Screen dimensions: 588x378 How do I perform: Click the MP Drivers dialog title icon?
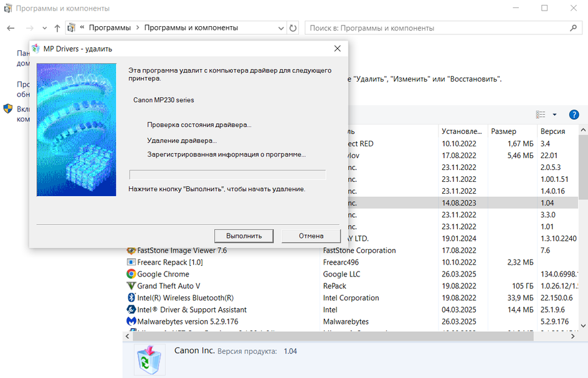click(x=36, y=49)
